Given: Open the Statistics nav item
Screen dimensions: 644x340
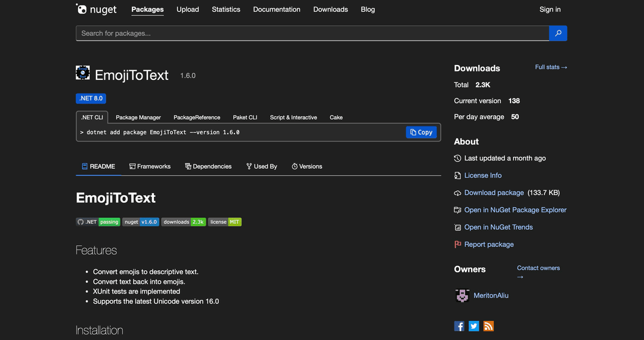Looking at the screenshot, I should [226, 10].
